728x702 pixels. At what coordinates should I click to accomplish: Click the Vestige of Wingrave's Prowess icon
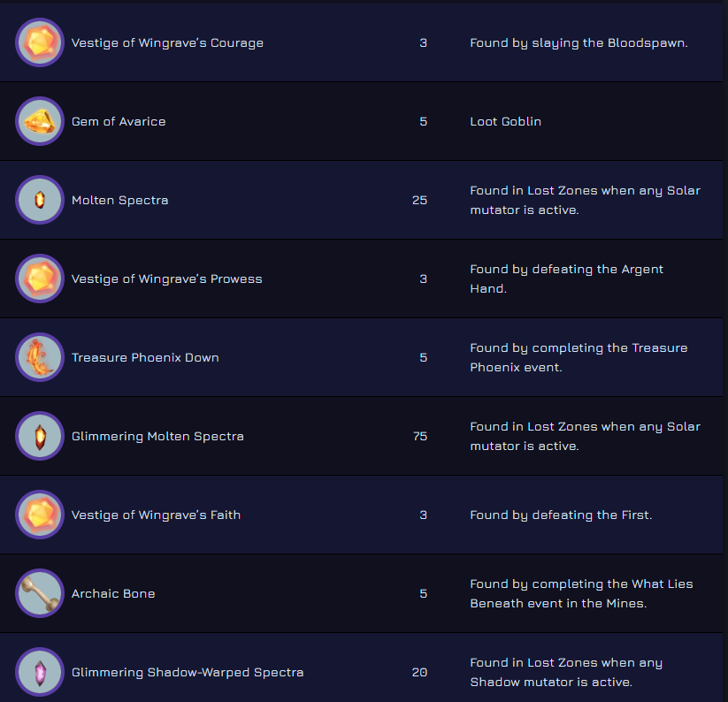click(x=40, y=279)
